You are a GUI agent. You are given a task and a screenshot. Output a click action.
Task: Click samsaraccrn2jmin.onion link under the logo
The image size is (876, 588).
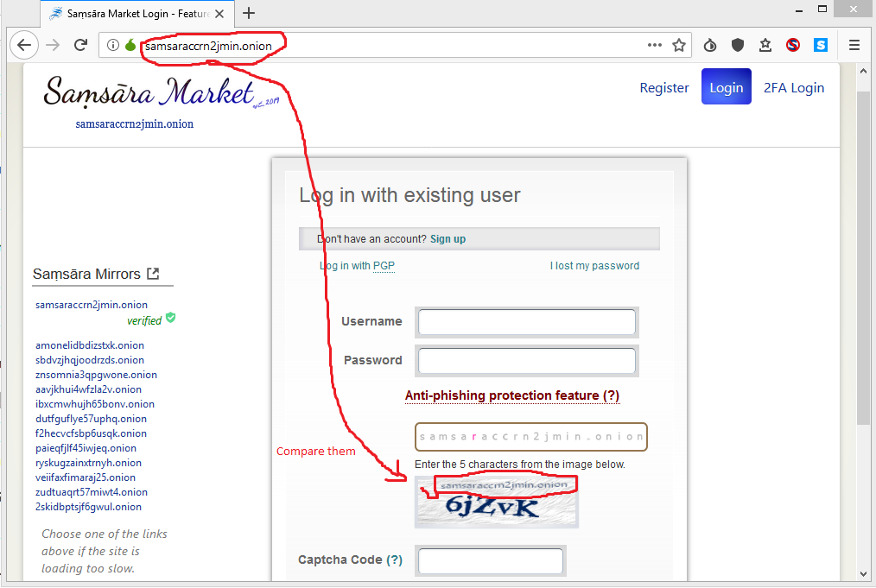[x=135, y=124]
